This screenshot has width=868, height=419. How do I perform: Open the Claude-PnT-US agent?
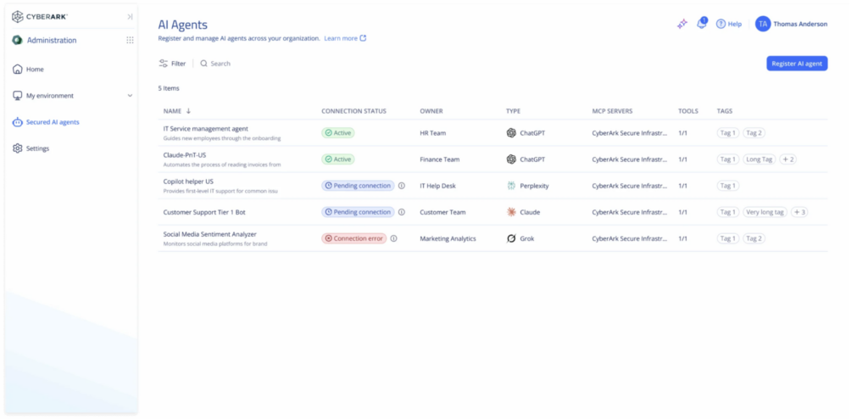[x=184, y=155]
